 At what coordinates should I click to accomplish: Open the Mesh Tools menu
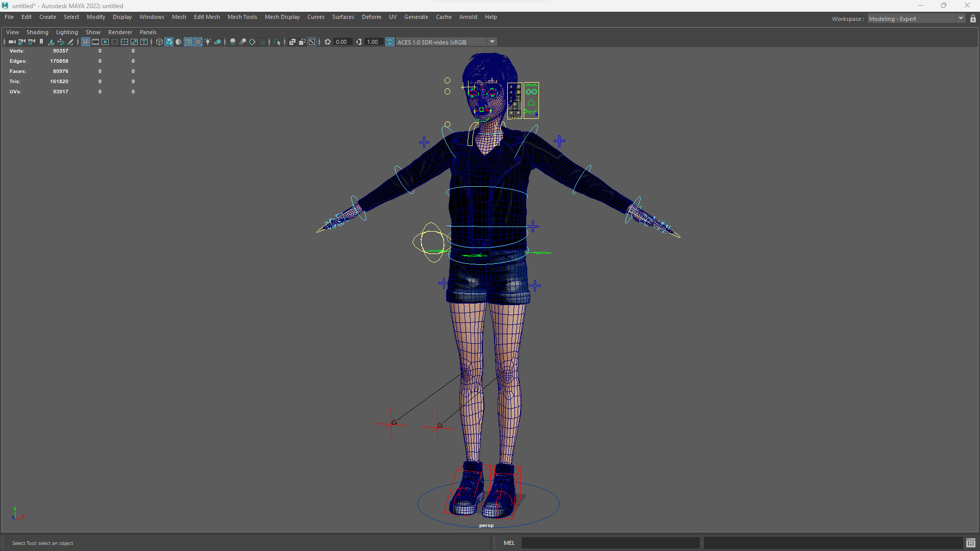click(242, 17)
